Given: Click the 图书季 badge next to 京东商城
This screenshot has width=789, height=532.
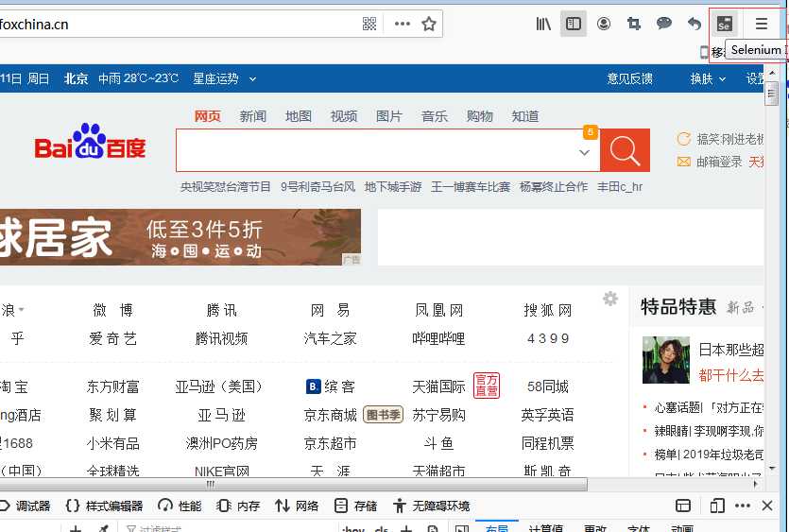Looking at the screenshot, I should pyautogui.click(x=383, y=415).
